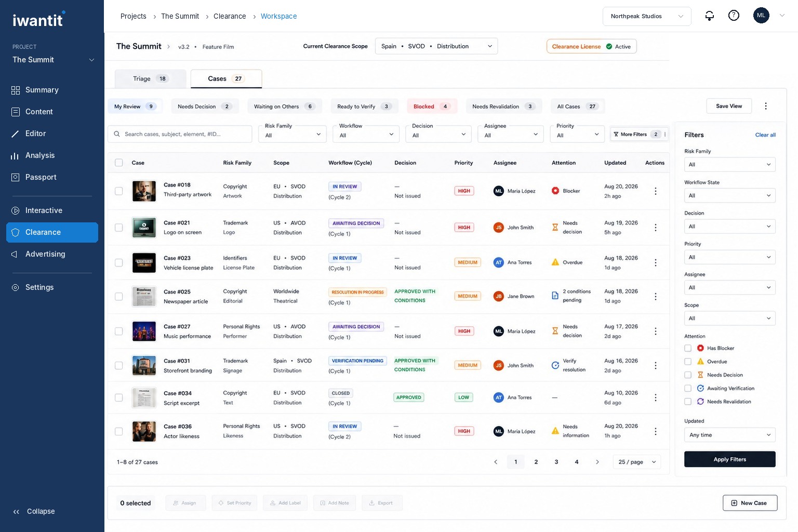Open Analysis in the sidebar menu
798x532 pixels.
pos(52,155)
